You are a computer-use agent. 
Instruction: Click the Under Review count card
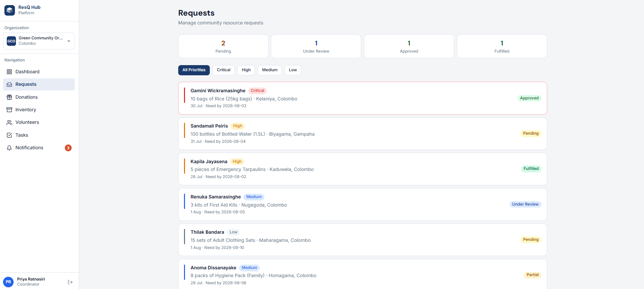coord(316,46)
